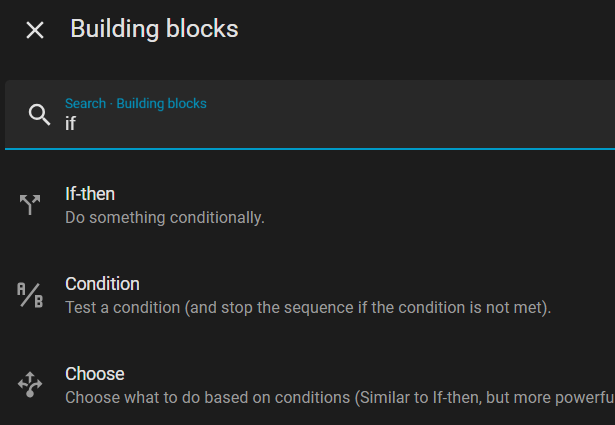Screen dimensions: 615x425
Task: Click the "Building blocks" dialog title
Action: pyautogui.click(x=154, y=29)
